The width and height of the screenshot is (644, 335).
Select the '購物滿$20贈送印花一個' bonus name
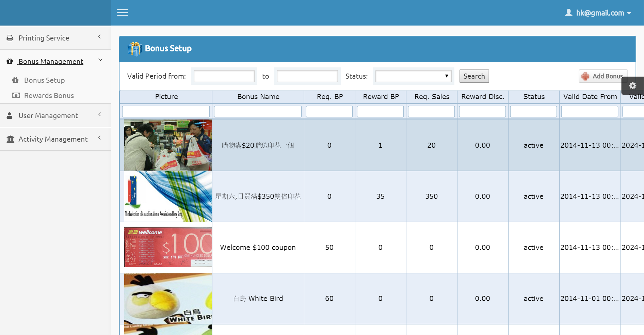258,145
